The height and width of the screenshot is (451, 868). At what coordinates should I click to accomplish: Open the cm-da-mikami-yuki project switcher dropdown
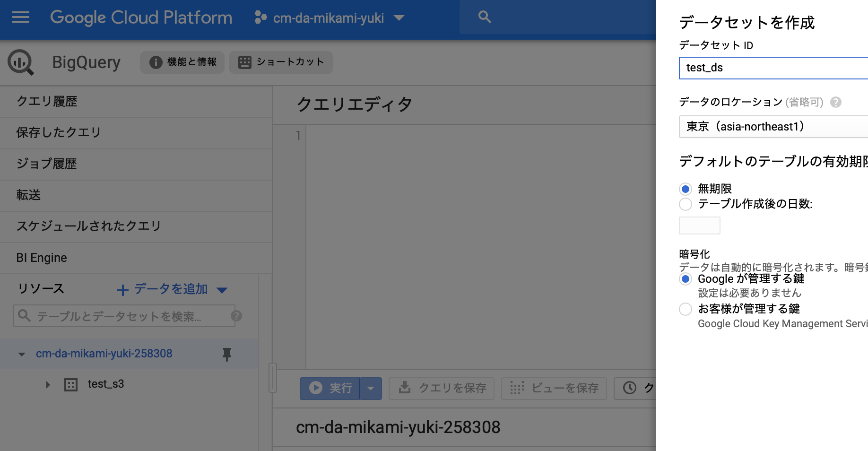[x=399, y=18]
